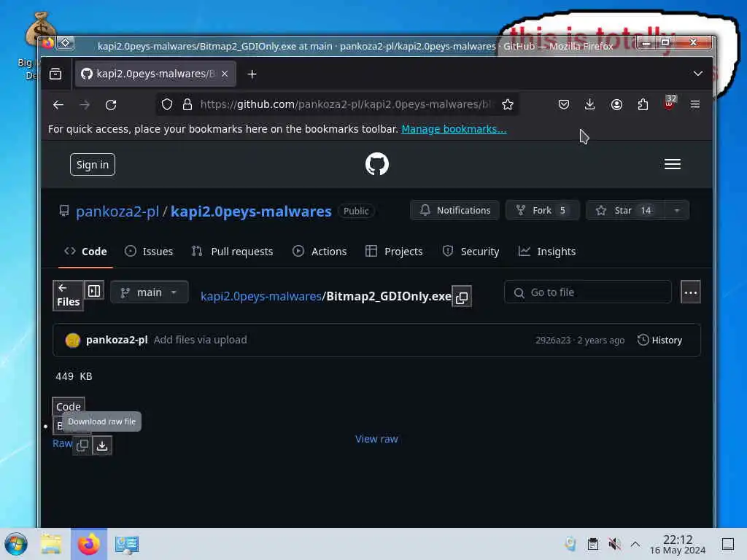Copy file path icon next to Bitmap2_GDIOnly.exe
Viewport: 747px width, 560px height.
[462, 297]
